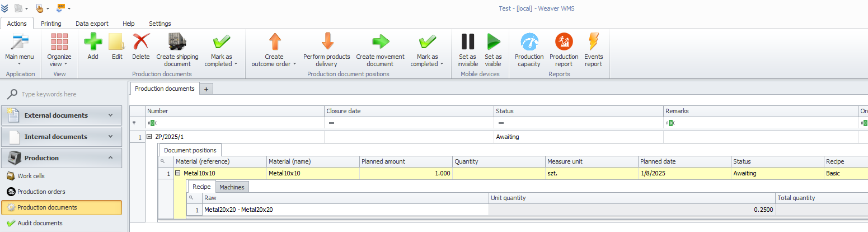Click the hand quick-access toolbar icon
Image resolution: width=868 pixels, height=232 pixels.
40,8
